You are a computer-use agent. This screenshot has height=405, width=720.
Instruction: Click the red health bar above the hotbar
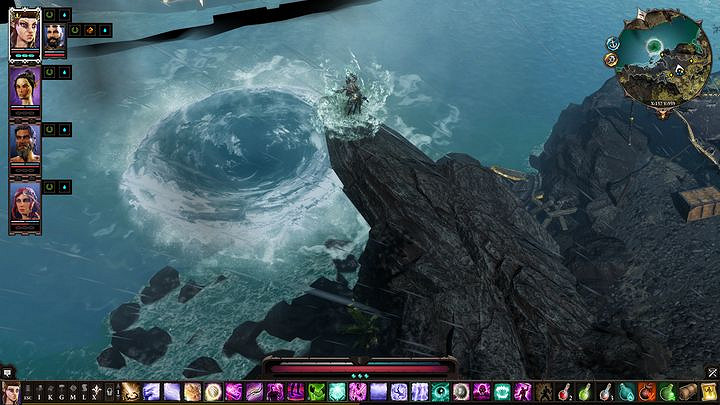tap(359, 368)
